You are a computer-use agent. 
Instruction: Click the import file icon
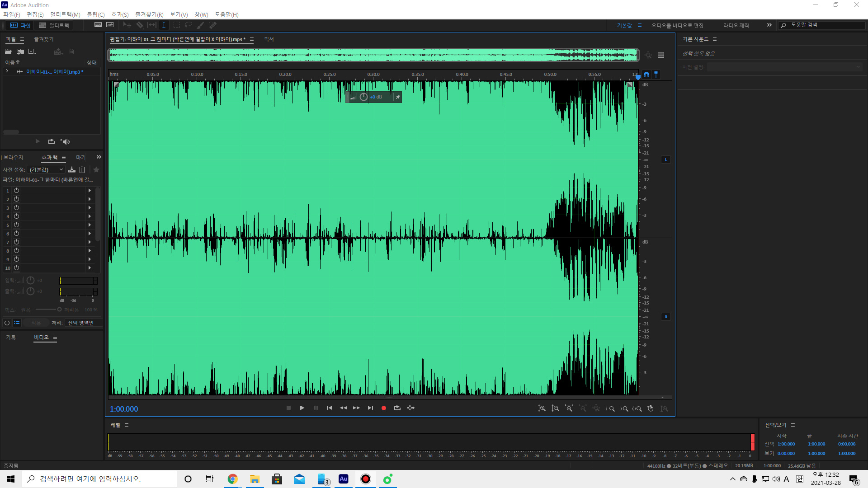[20, 52]
